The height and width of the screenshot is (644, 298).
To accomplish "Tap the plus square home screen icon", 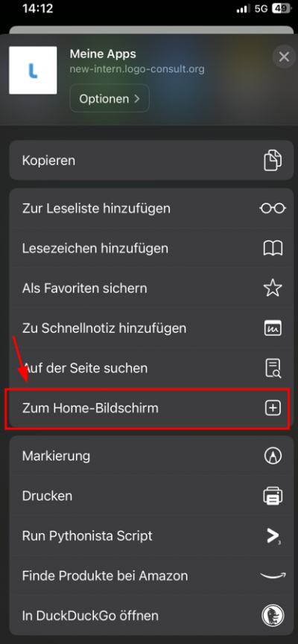I will (273, 408).
